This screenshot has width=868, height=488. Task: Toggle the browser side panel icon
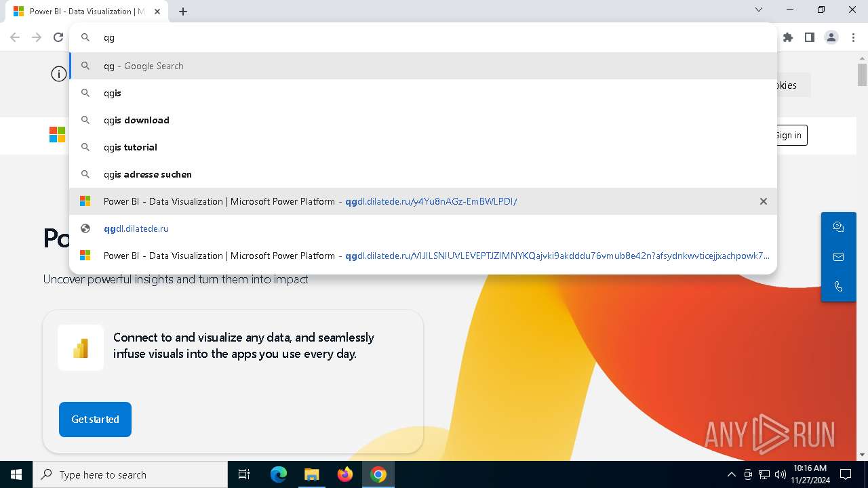pos(810,37)
